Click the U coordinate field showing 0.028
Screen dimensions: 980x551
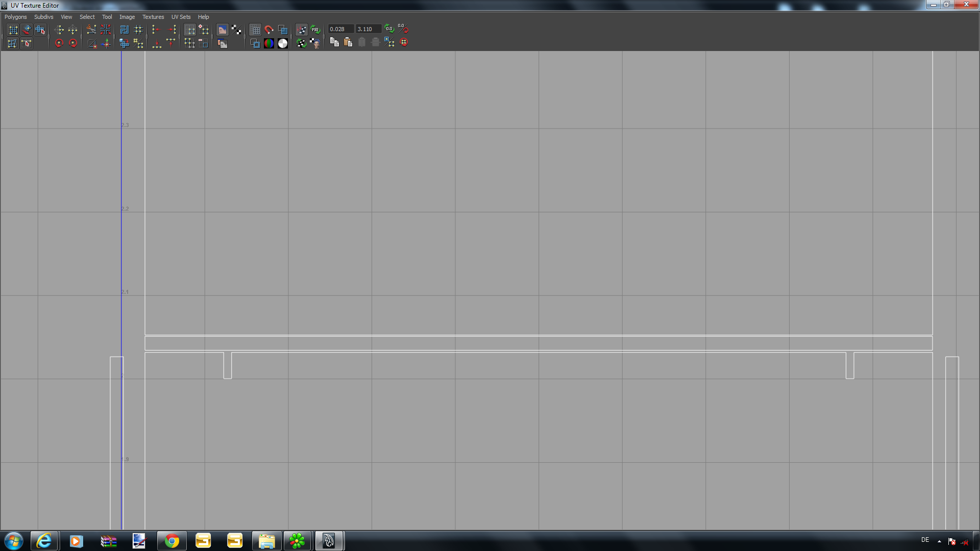[x=340, y=29]
